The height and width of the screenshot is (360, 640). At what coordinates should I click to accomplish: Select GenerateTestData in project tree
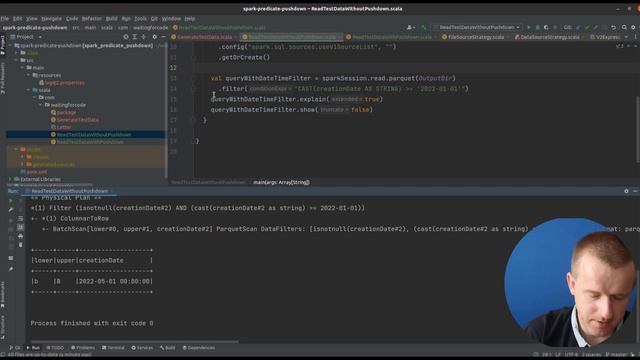click(75, 120)
